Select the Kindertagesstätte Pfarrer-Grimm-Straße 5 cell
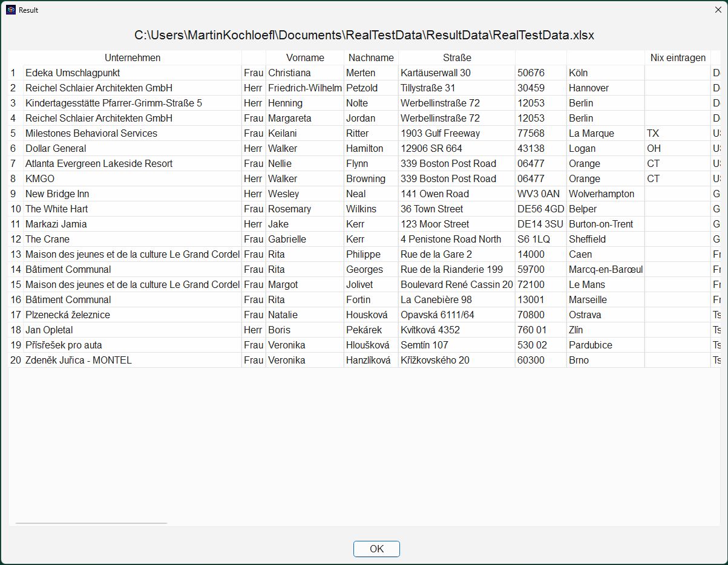This screenshot has width=728, height=565. point(133,103)
